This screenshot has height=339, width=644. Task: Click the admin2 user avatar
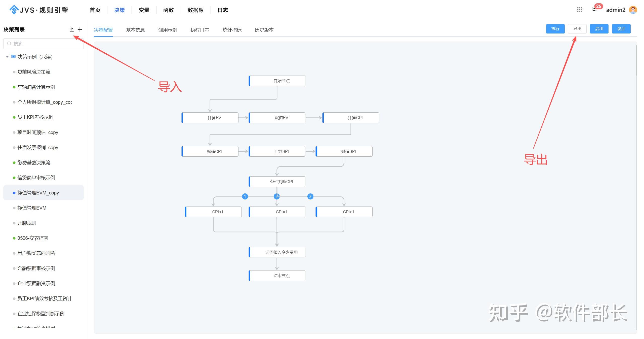[633, 10]
